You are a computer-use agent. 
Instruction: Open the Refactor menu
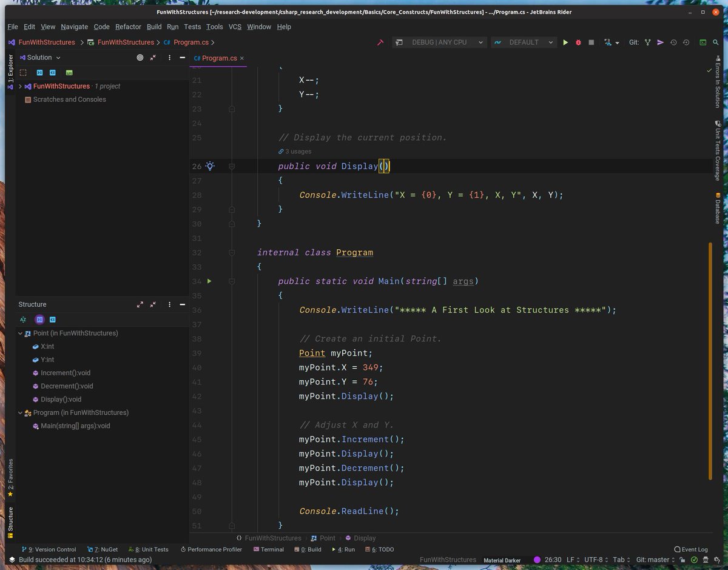[x=128, y=27]
